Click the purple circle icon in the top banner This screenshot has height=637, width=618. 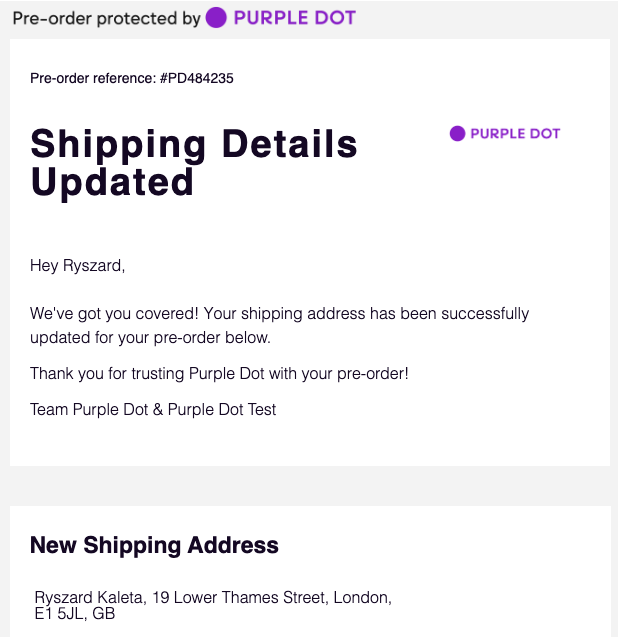(x=216, y=18)
